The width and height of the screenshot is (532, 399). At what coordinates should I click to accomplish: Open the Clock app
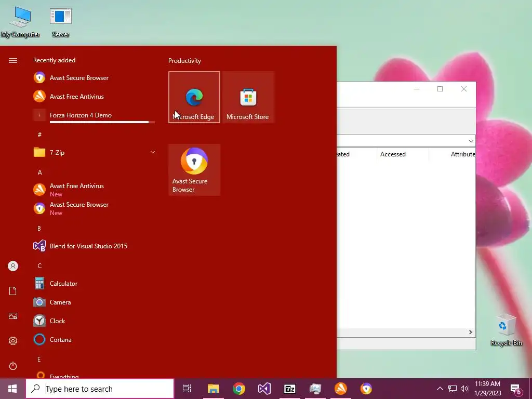pyautogui.click(x=94, y=321)
